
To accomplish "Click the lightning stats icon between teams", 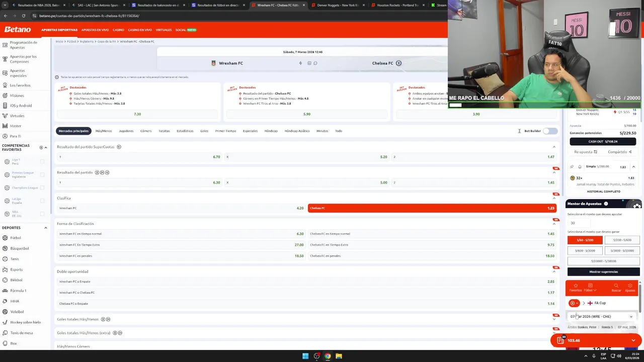I will tap(300, 63).
